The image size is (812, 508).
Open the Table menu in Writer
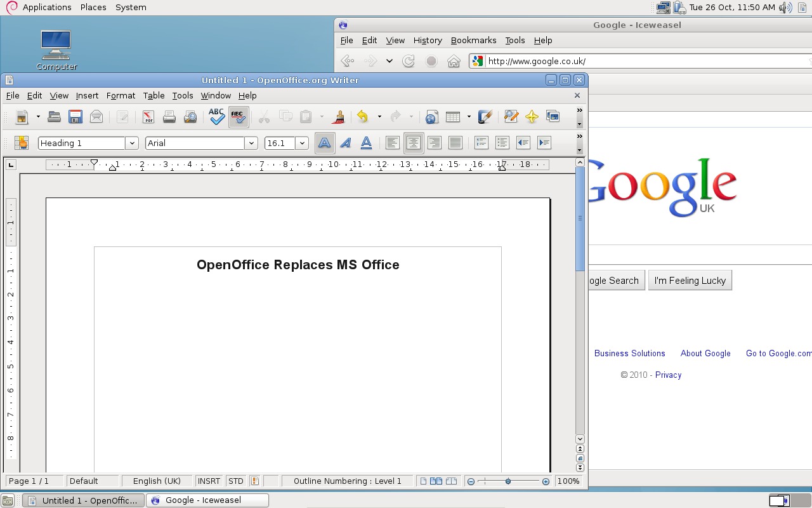(x=154, y=95)
